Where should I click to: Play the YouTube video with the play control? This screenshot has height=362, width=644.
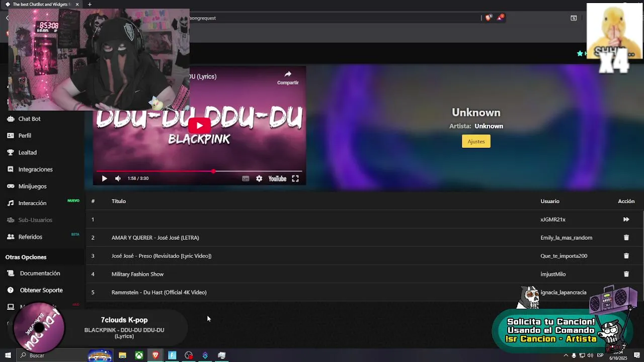tap(104, 178)
